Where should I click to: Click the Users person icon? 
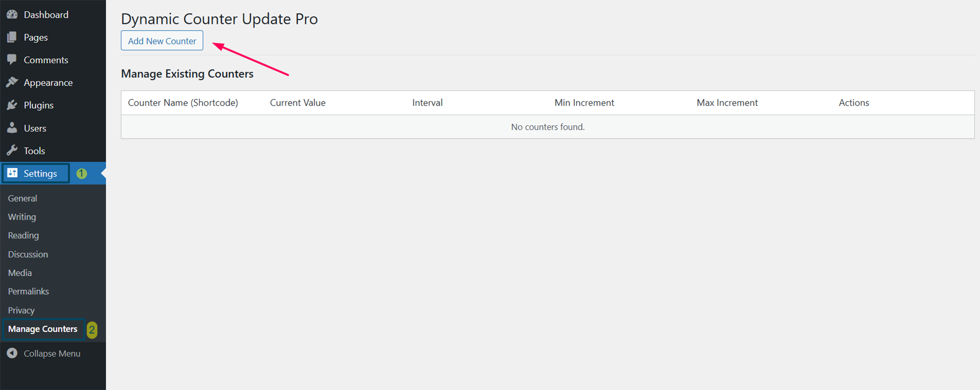(x=12, y=128)
